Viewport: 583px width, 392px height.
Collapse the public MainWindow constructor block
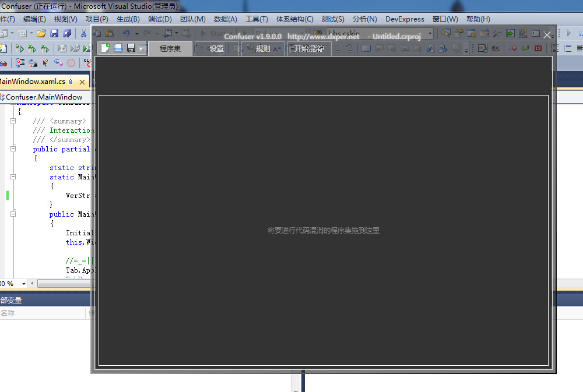click(x=13, y=214)
